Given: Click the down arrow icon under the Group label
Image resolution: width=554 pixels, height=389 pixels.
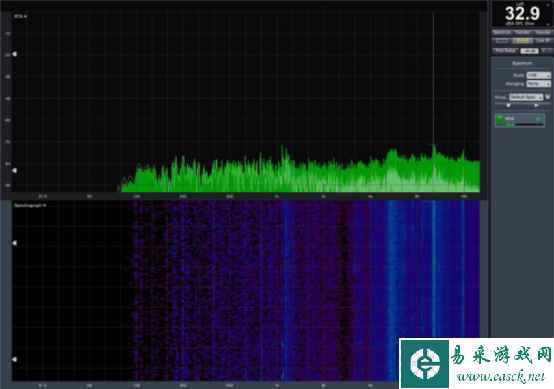Looking at the screenshot, I should point(509,105).
